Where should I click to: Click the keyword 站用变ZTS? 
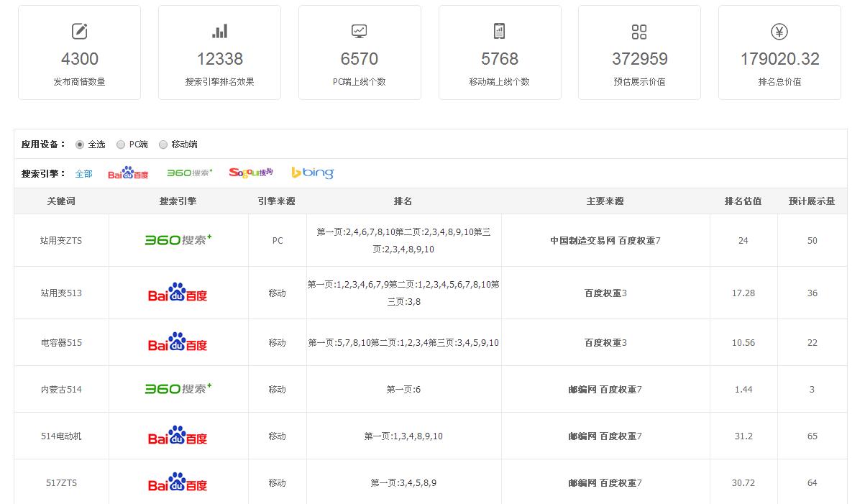coord(61,241)
